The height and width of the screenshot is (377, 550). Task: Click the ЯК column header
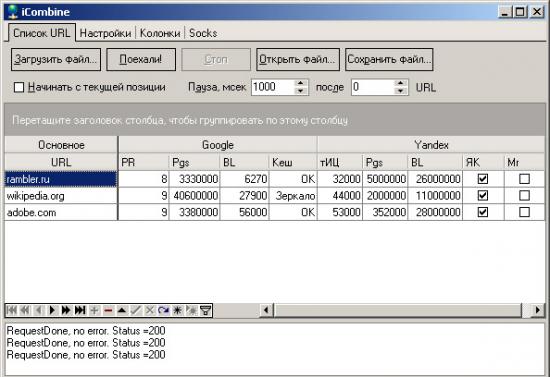(x=483, y=162)
